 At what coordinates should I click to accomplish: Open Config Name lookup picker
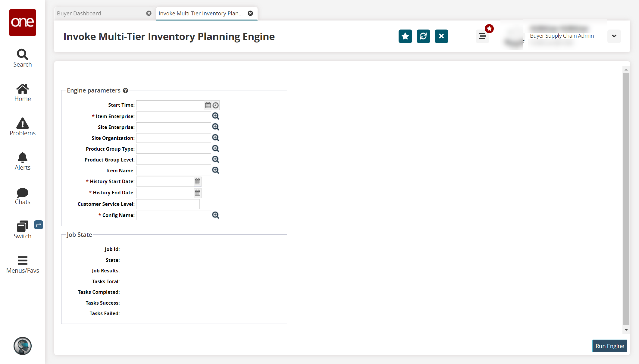click(216, 215)
